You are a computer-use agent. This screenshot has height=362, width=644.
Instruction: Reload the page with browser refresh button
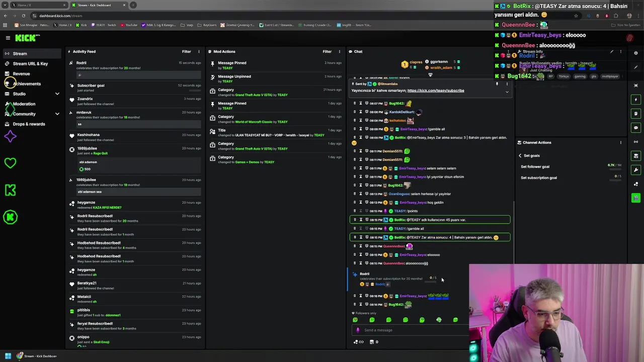(23, 16)
